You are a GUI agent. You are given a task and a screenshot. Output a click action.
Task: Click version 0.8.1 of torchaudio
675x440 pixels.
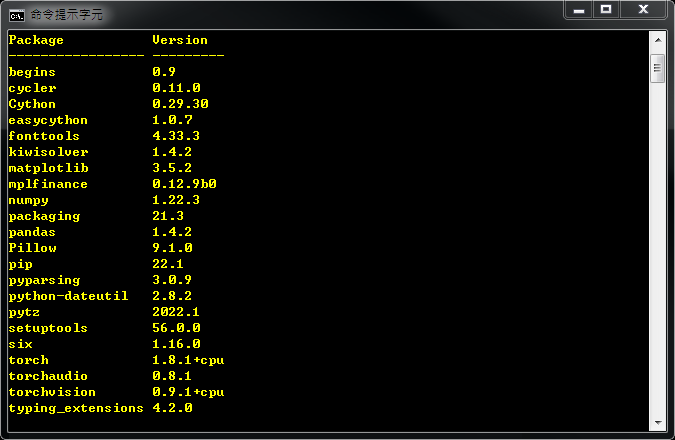172,376
